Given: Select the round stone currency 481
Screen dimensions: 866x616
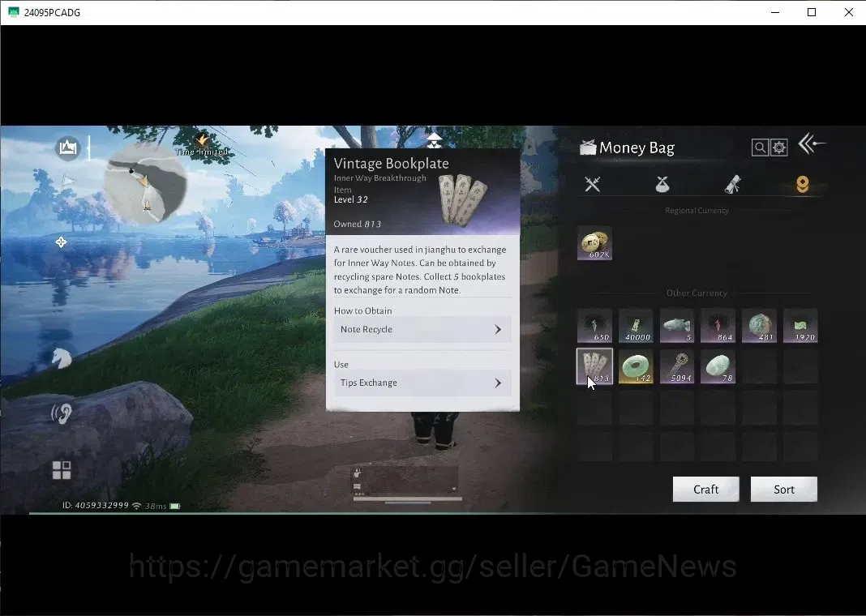Looking at the screenshot, I should tap(760, 326).
